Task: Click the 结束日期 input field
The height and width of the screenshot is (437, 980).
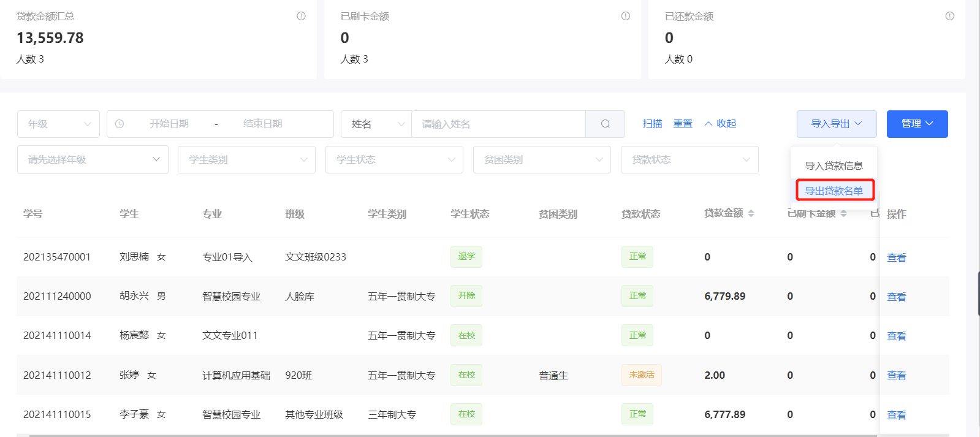Action: [263, 124]
